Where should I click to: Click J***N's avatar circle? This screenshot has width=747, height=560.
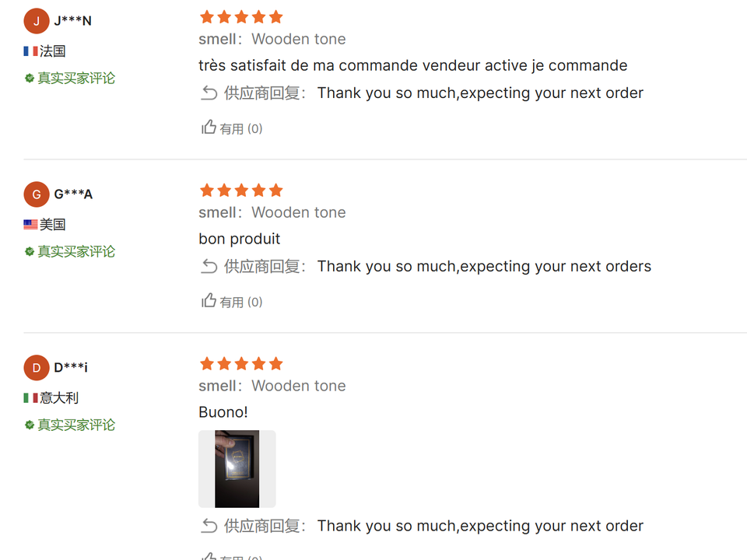coord(37,21)
